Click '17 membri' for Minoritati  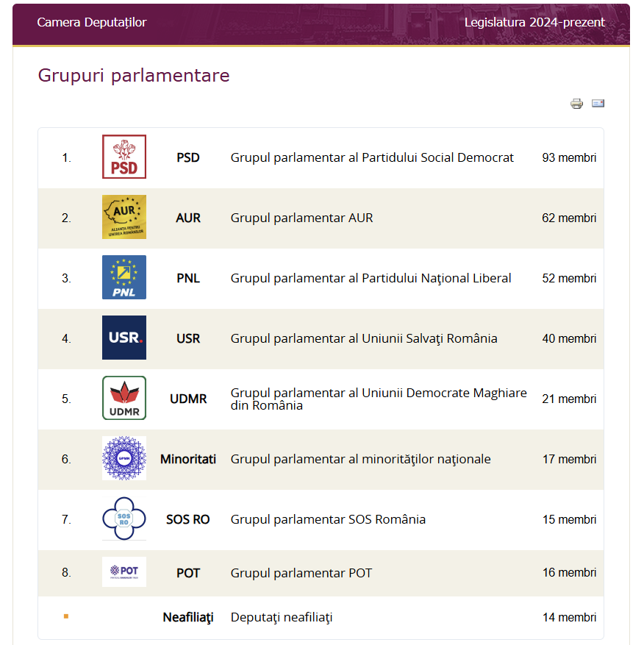coord(569,459)
